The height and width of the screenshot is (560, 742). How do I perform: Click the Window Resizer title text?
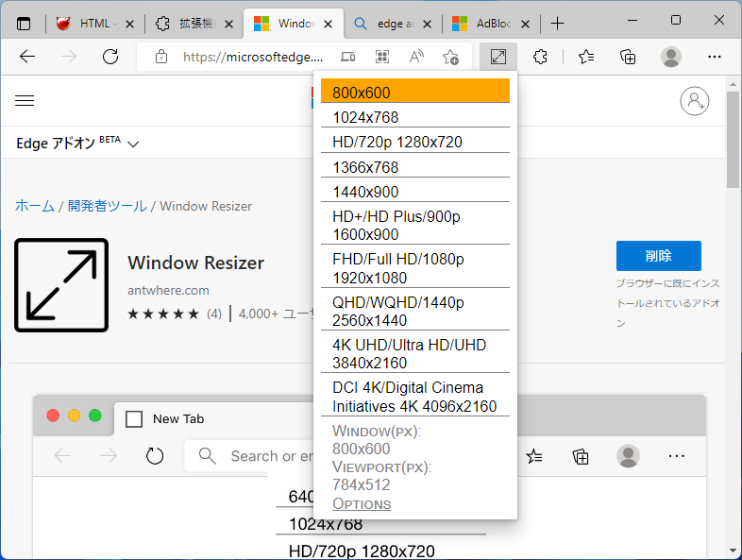[196, 263]
